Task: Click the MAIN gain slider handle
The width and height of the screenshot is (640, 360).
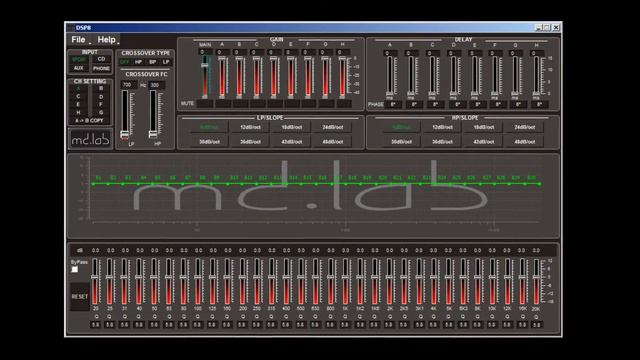Action: pos(204,65)
